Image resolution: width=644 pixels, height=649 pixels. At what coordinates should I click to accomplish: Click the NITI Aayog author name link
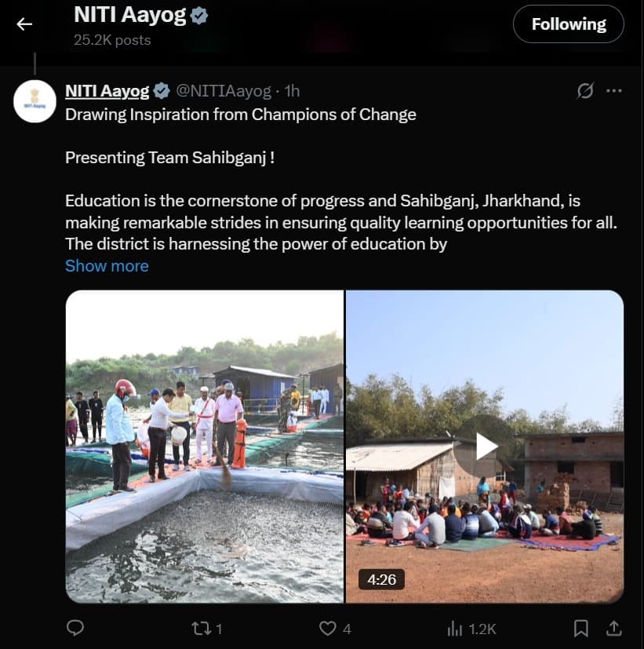pyautogui.click(x=107, y=91)
